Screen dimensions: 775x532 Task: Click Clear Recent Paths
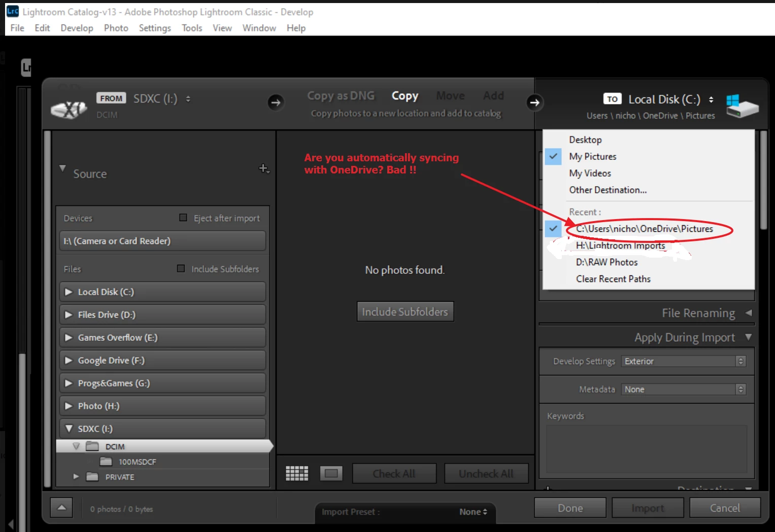(613, 279)
